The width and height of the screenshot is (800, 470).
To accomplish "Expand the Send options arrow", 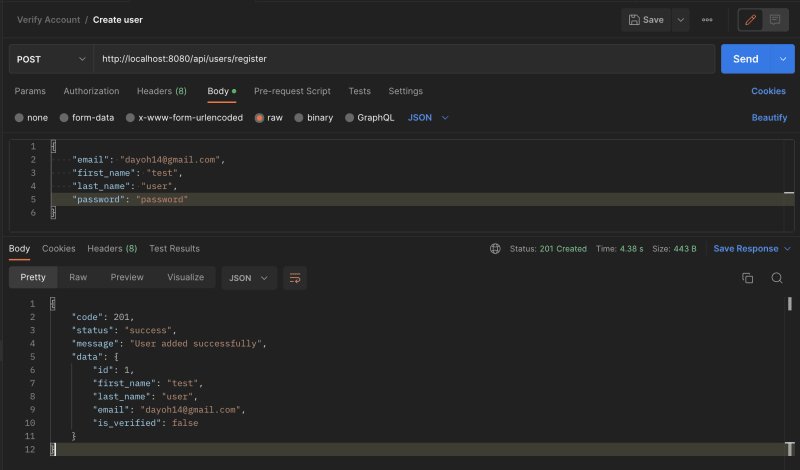I will coord(783,59).
